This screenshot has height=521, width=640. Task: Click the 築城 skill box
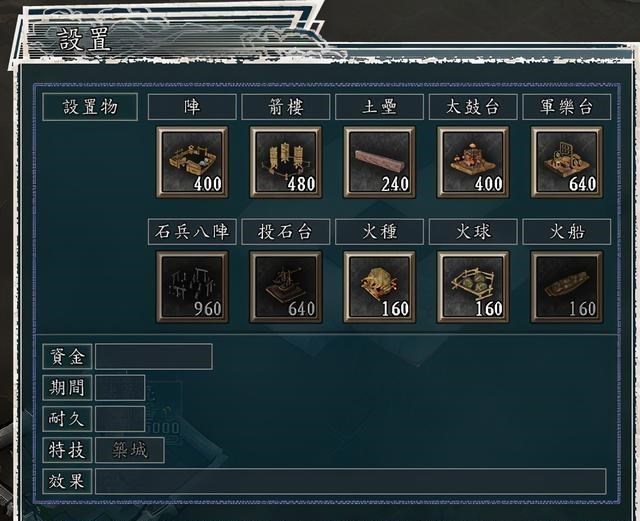pos(130,450)
